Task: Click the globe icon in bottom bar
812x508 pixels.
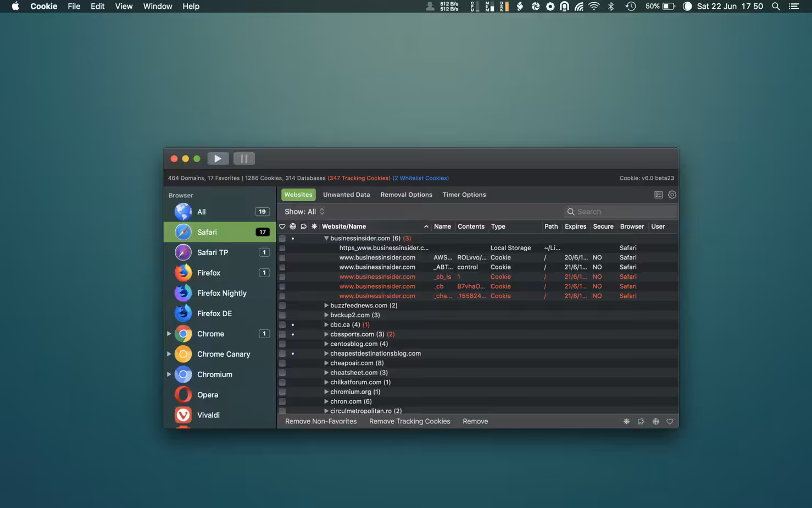Action: pyautogui.click(x=655, y=422)
